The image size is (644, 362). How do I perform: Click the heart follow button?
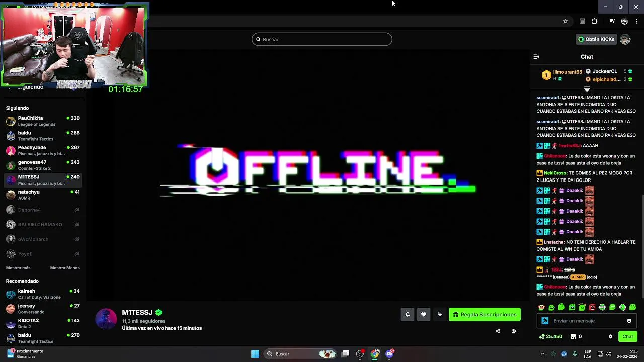424,314
